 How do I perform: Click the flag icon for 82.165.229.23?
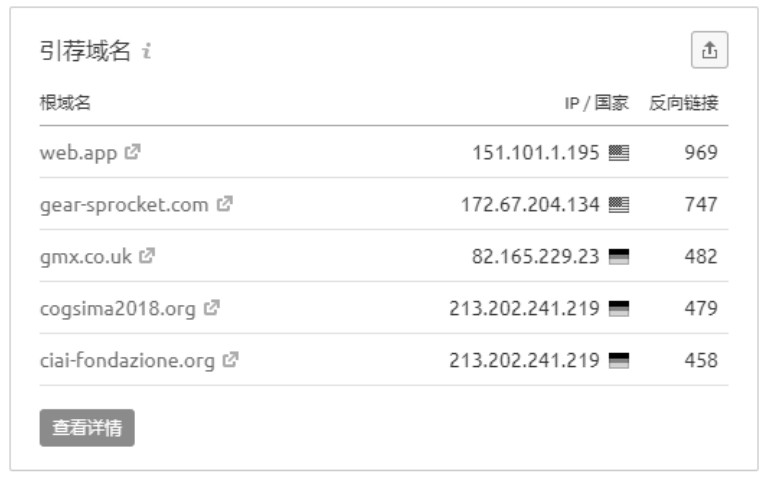coord(618,256)
